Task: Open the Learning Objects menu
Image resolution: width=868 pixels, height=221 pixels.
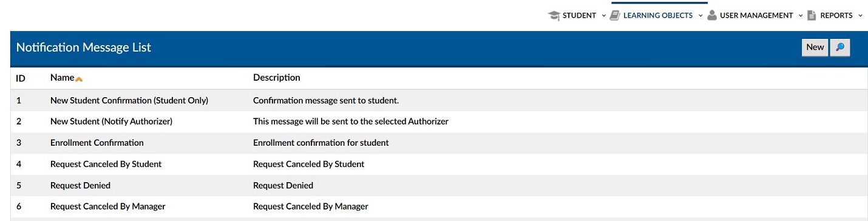Action: point(657,16)
